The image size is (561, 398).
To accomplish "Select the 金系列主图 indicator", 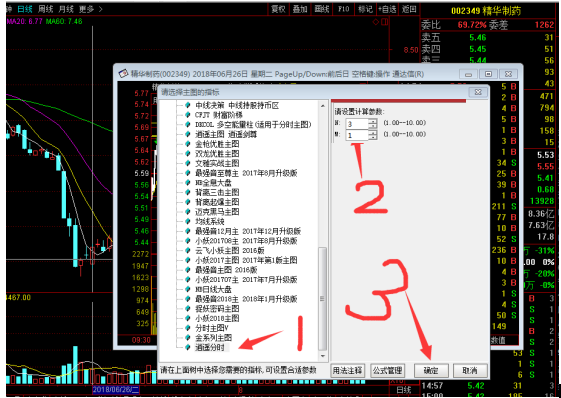I will (213, 338).
